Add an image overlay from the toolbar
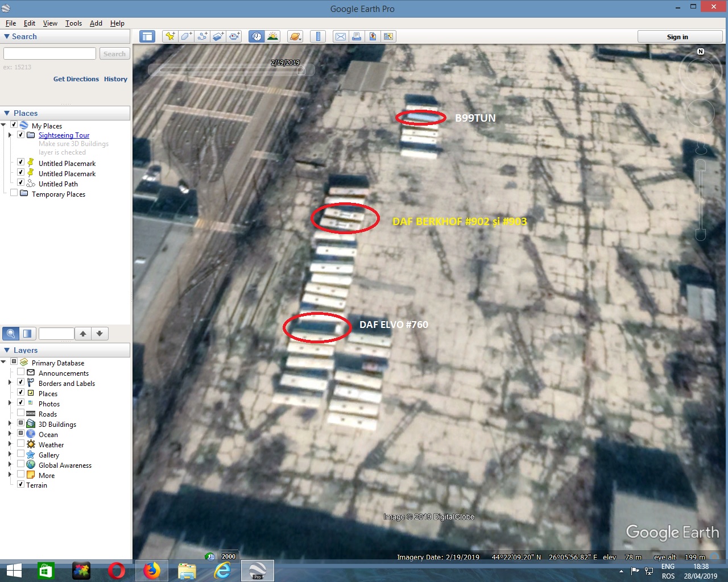Image resolution: width=728 pixels, height=582 pixels. tap(218, 36)
